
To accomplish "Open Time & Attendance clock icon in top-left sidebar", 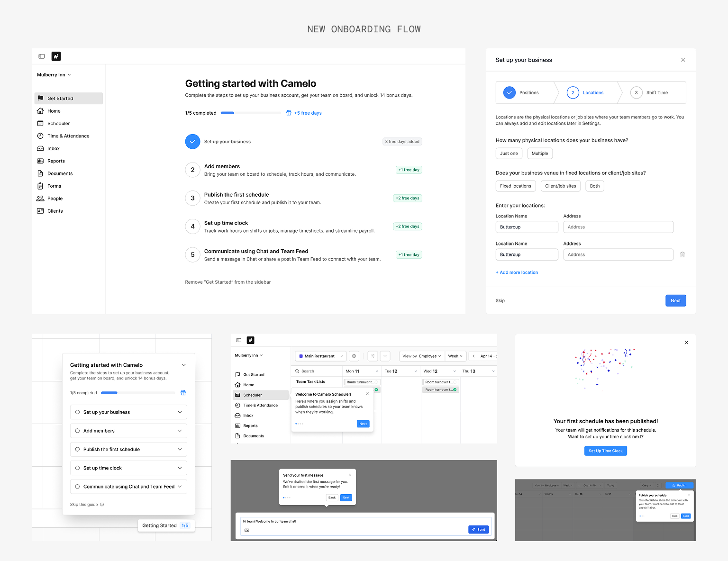I will pos(40,136).
